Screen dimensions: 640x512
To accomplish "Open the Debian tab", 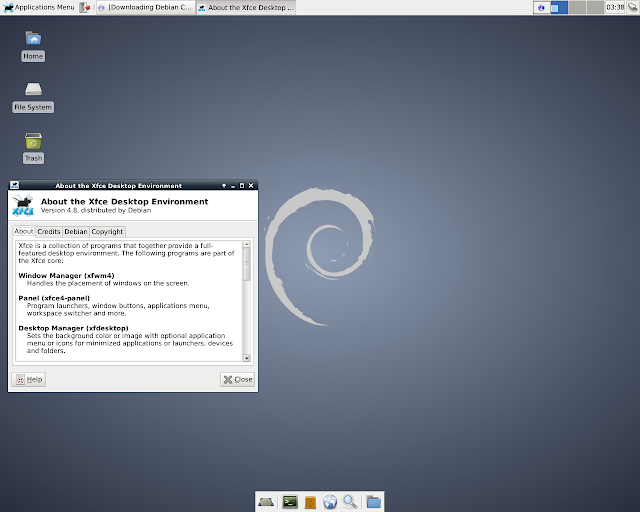I will pos(76,232).
